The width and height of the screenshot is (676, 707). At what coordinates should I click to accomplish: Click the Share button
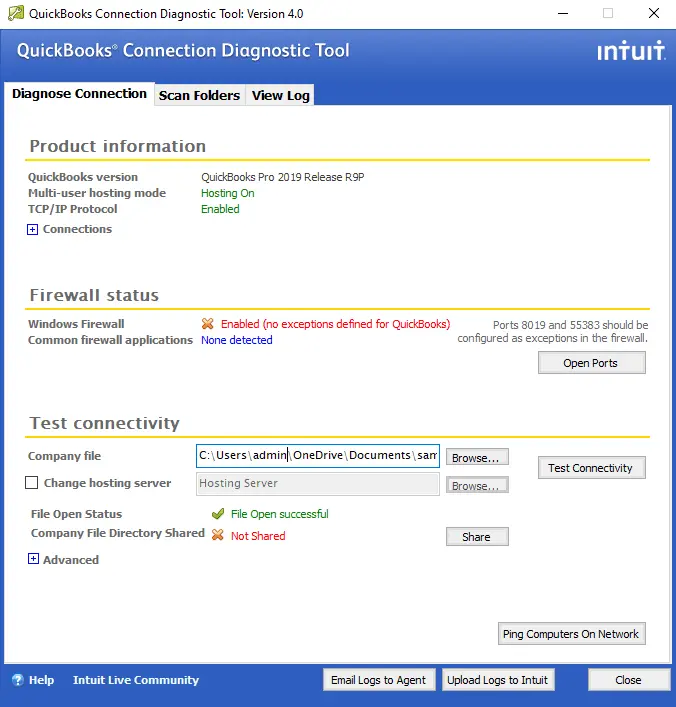pyautogui.click(x=477, y=537)
